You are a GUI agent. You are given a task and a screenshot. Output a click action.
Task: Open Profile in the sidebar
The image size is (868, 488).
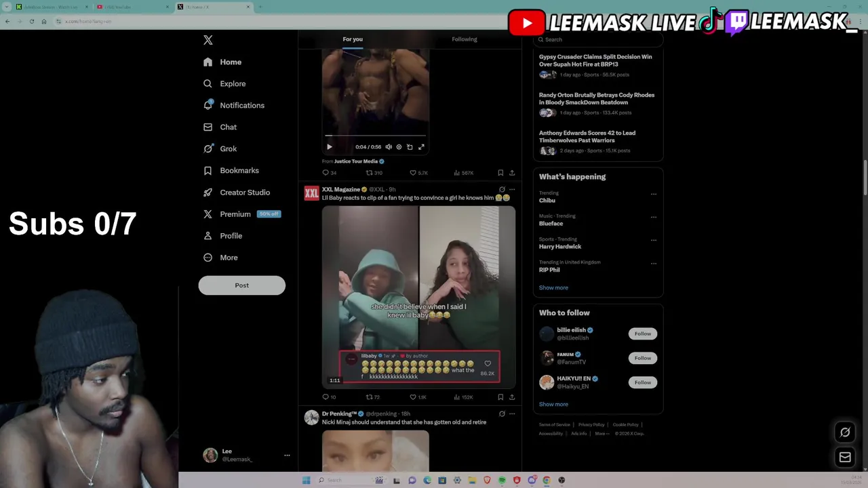pyautogui.click(x=222, y=235)
